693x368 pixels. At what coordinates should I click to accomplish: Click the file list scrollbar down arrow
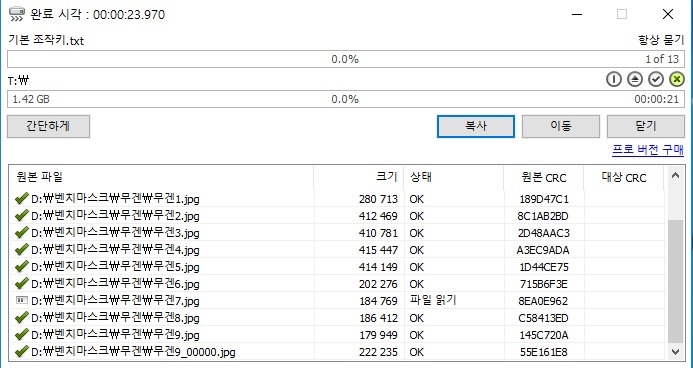click(675, 352)
